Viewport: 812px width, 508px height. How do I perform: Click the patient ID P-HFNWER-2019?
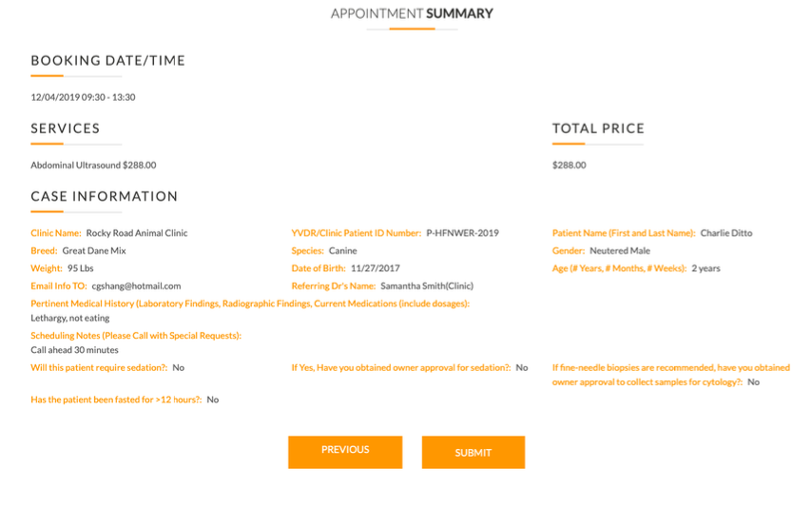tap(462, 233)
